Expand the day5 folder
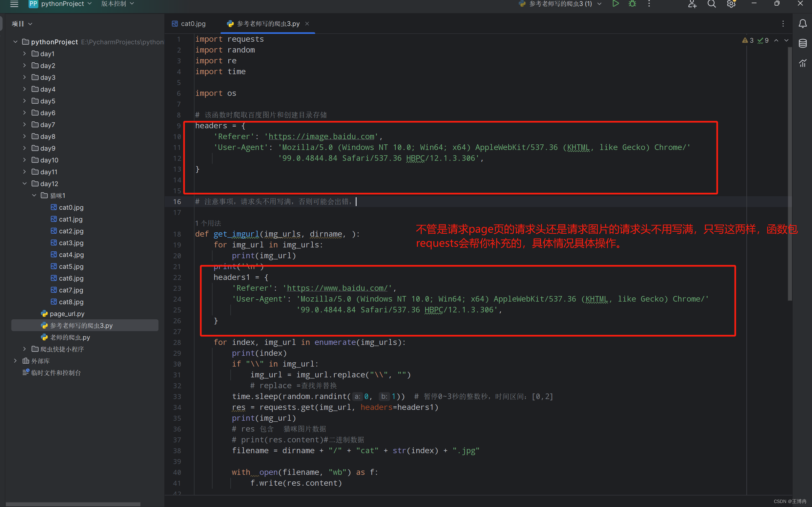Viewport: 812px width, 507px height. click(25, 101)
